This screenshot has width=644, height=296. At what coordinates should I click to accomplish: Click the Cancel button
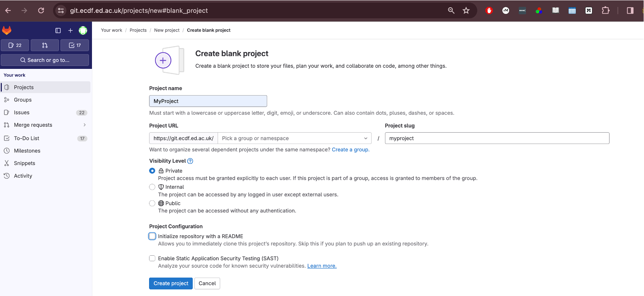(x=207, y=283)
